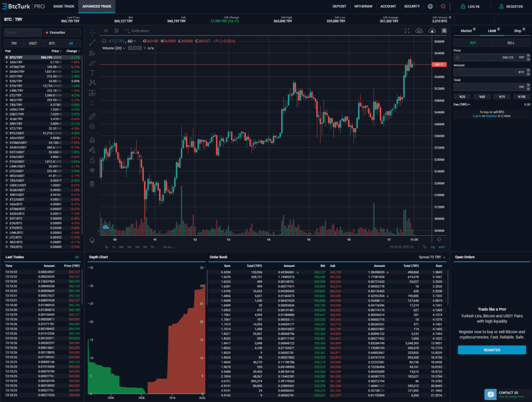Screen dimensions: 532x402
Task: Click the language globe icon
Action: tap(430, 6)
